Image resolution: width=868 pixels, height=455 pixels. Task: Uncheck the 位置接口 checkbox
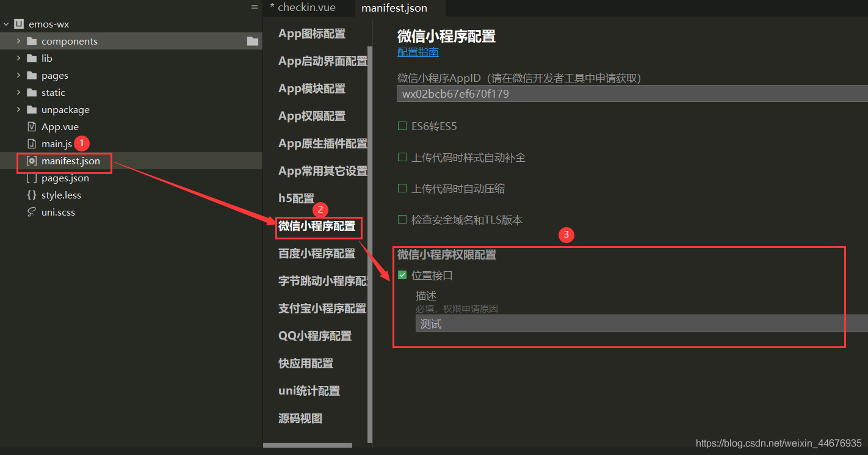pyautogui.click(x=402, y=275)
